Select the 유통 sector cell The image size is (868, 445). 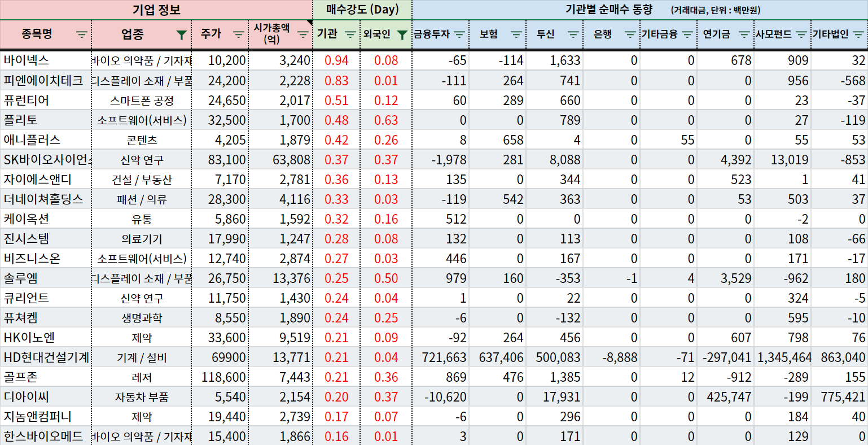pos(142,219)
